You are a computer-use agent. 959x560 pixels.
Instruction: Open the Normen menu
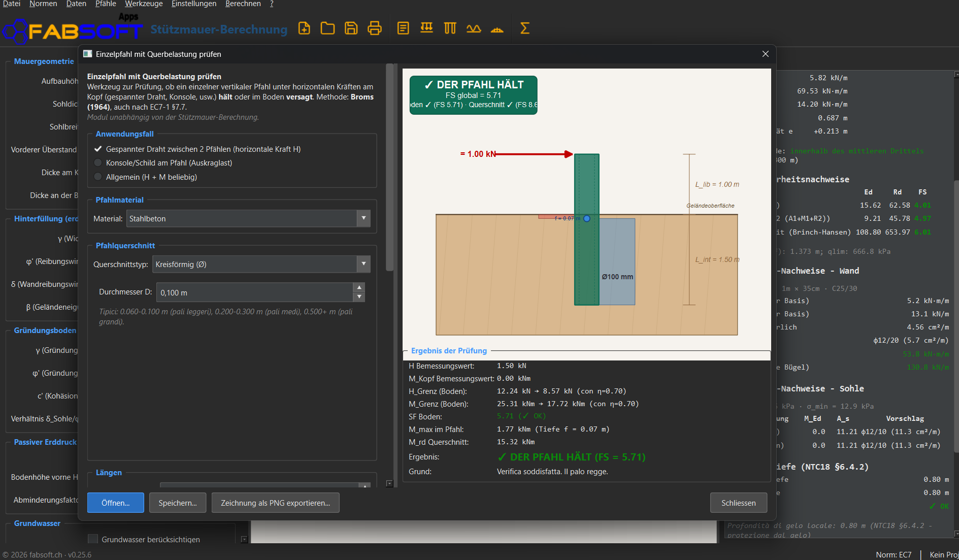(43, 4)
